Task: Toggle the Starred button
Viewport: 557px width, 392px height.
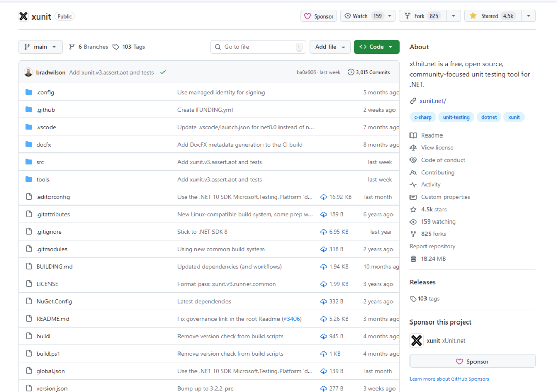Action: tap(493, 16)
